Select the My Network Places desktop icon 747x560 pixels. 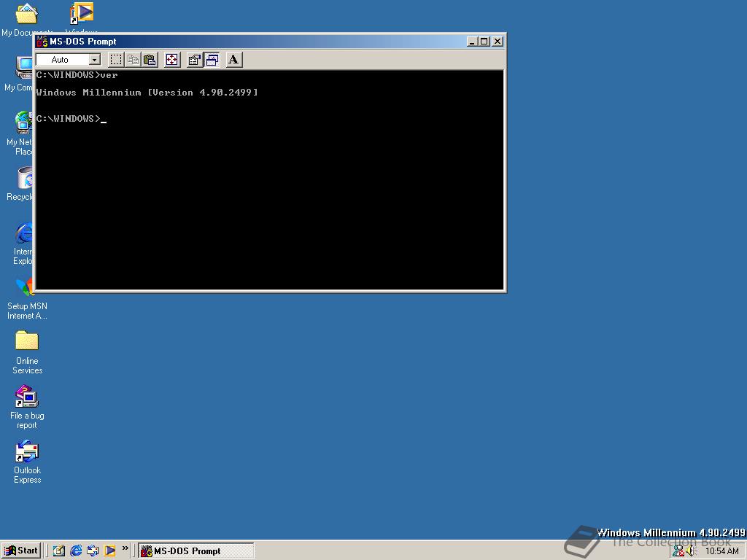pyautogui.click(x=24, y=122)
